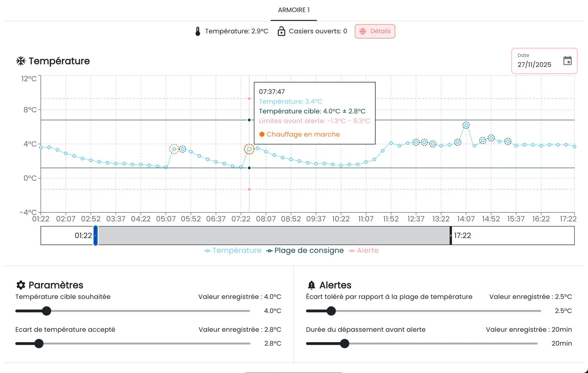Select the ARMOIRE 1 tab

click(294, 10)
